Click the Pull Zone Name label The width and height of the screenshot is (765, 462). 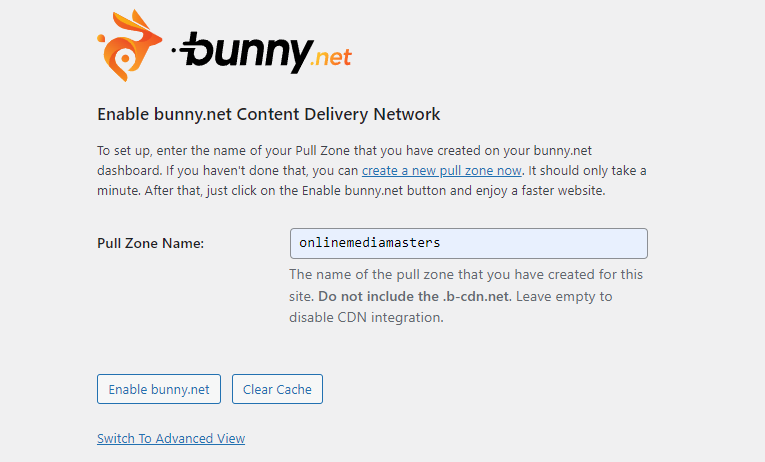[150, 243]
